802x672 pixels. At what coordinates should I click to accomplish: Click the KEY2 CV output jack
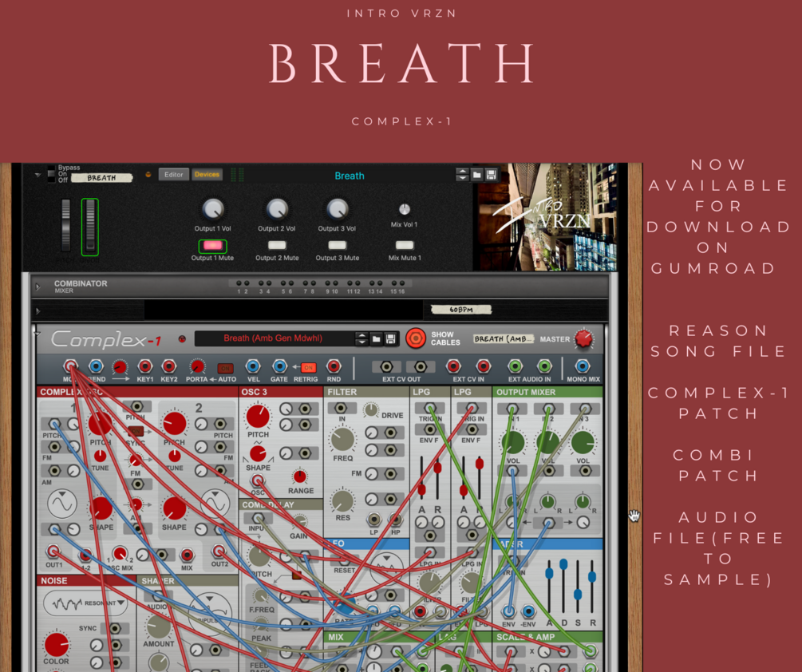(169, 366)
